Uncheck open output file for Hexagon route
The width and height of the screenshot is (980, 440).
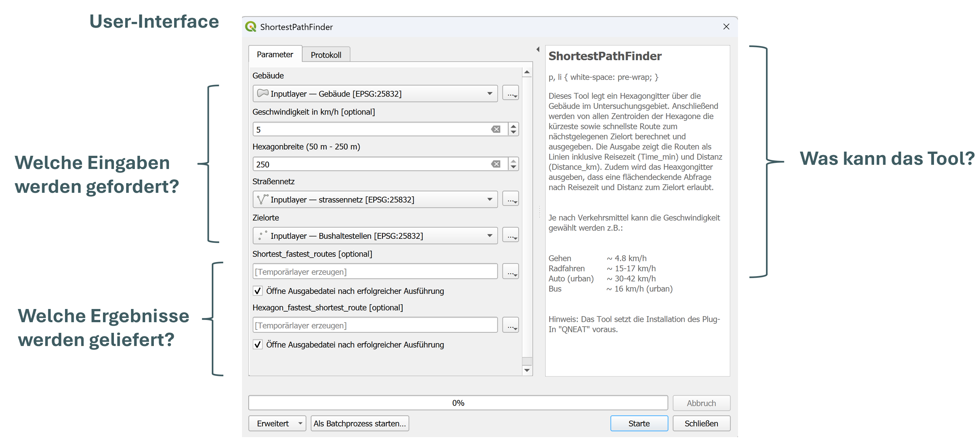(257, 344)
